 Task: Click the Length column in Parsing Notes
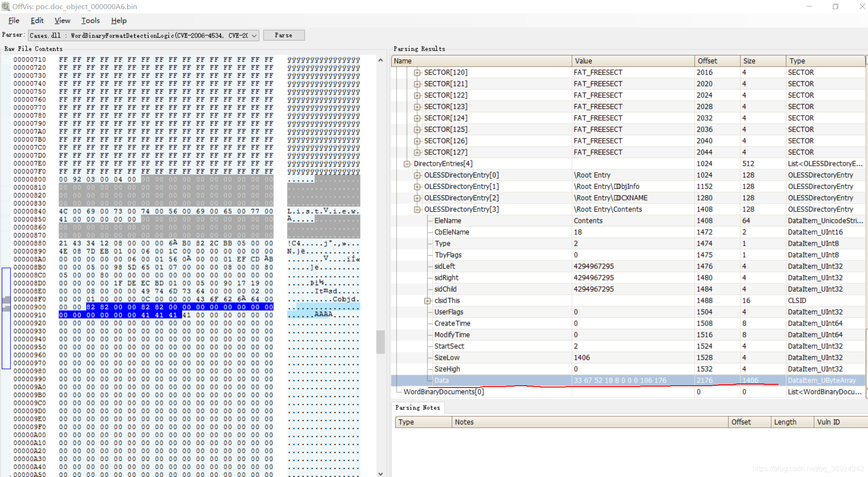[792, 422]
